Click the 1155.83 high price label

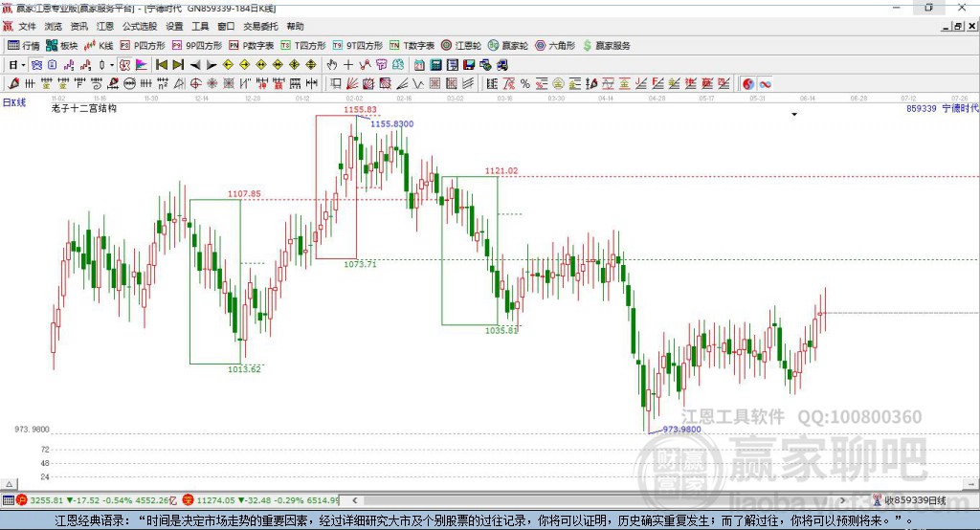pyautogui.click(x=360, y=109)
